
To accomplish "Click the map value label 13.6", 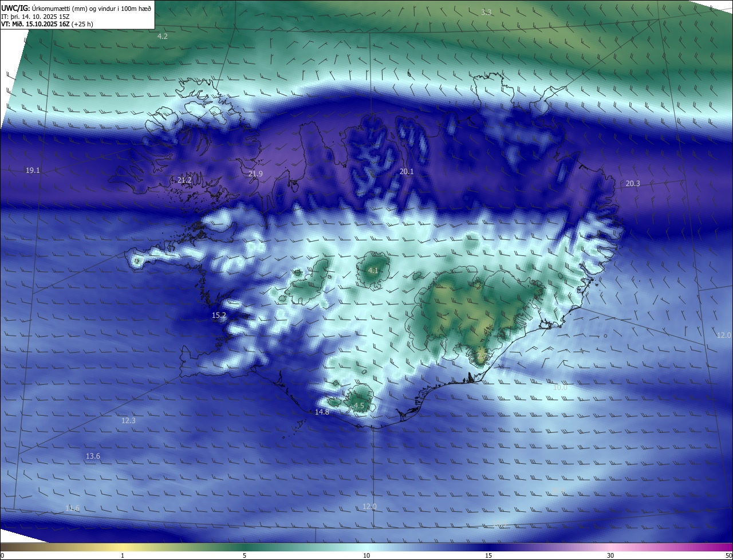I will pyautogui.click(x=93, y=456).
